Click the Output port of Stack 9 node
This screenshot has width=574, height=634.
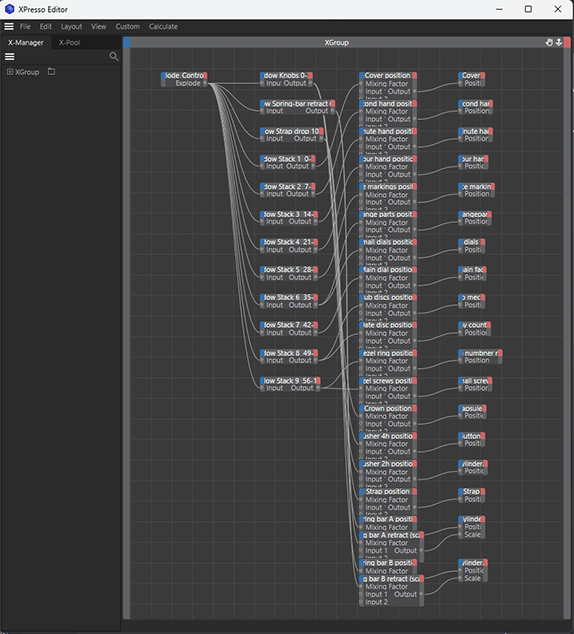(x=318, y=388)
